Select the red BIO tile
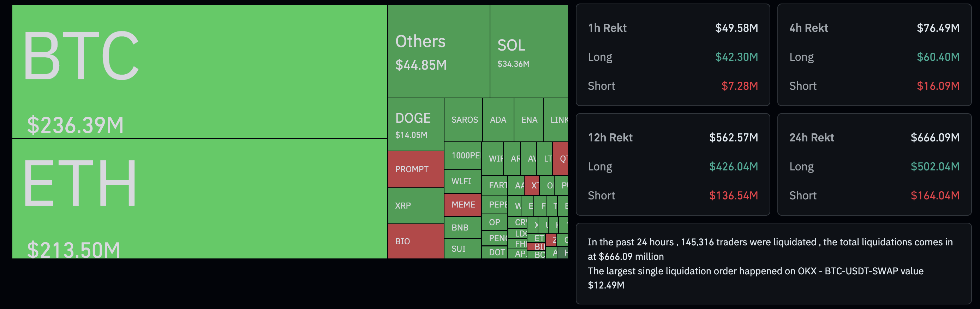 [x=416, y=241]
